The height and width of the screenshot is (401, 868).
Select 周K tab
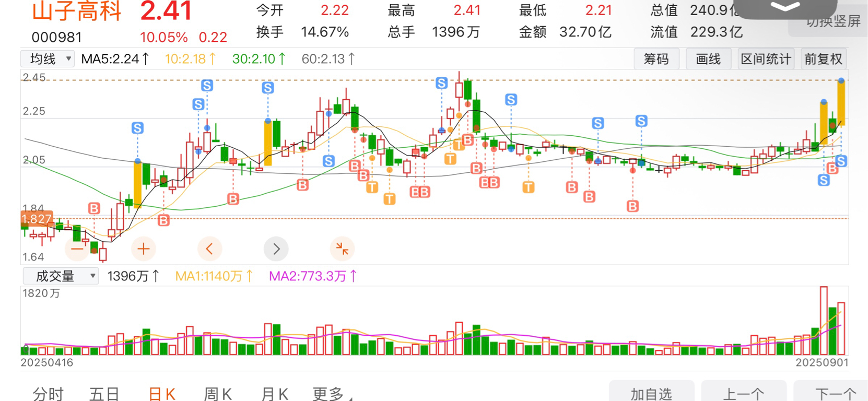coord(217,393)
